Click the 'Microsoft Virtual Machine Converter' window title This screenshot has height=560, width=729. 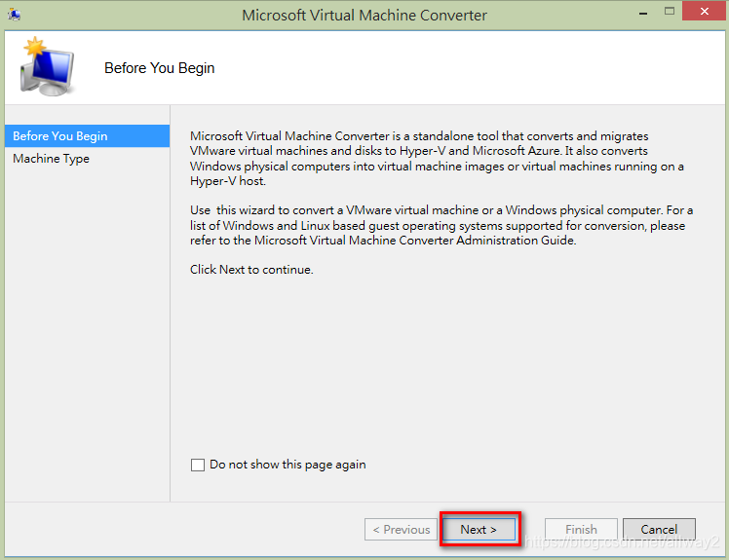click(364, 16)
